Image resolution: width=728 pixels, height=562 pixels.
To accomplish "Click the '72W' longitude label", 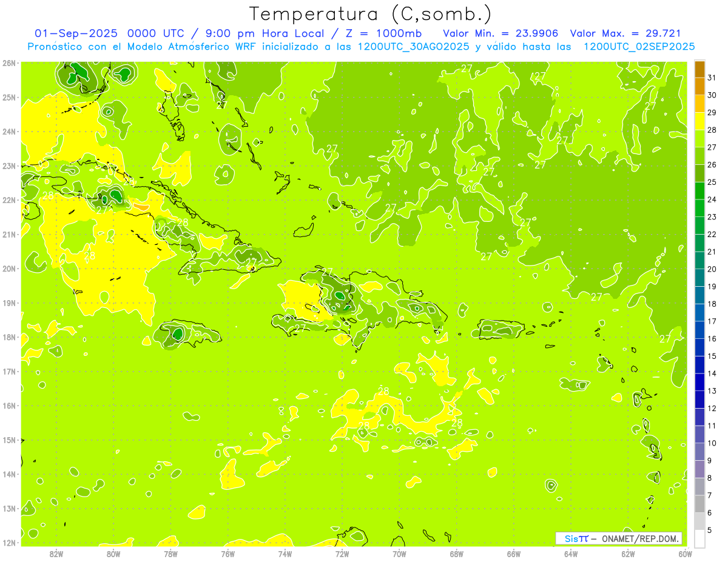I will click(342, 554).
